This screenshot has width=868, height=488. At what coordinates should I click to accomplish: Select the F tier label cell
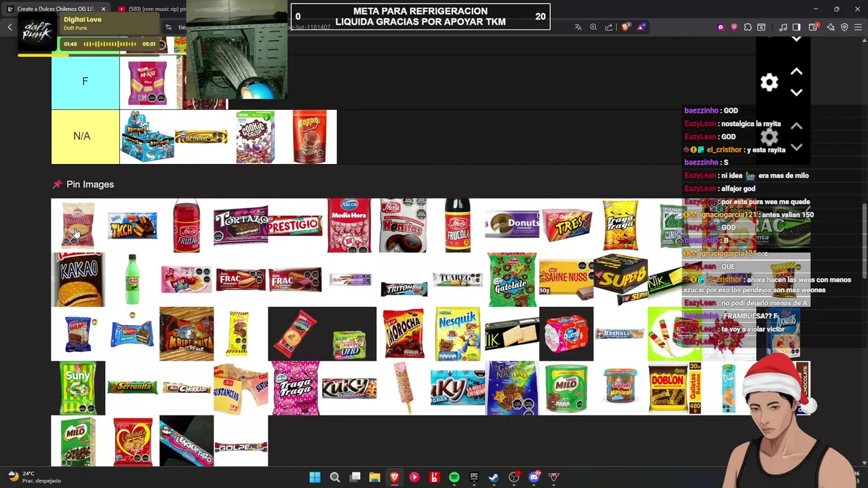[85, 81]
